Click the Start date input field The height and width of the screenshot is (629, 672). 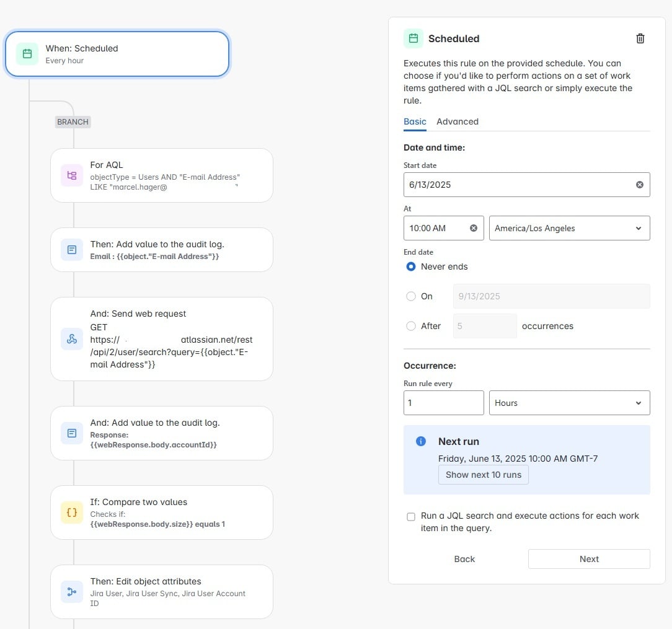pos(526,185)
